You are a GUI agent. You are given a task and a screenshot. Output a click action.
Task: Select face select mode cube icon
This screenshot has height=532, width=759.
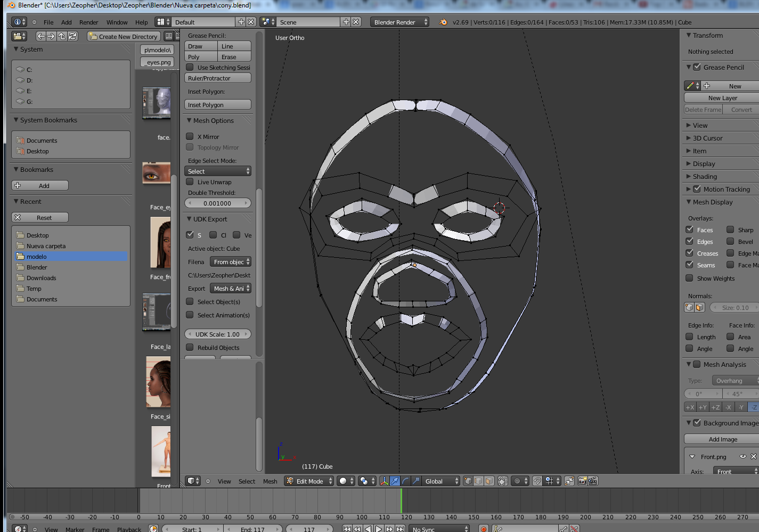[489, 481]
